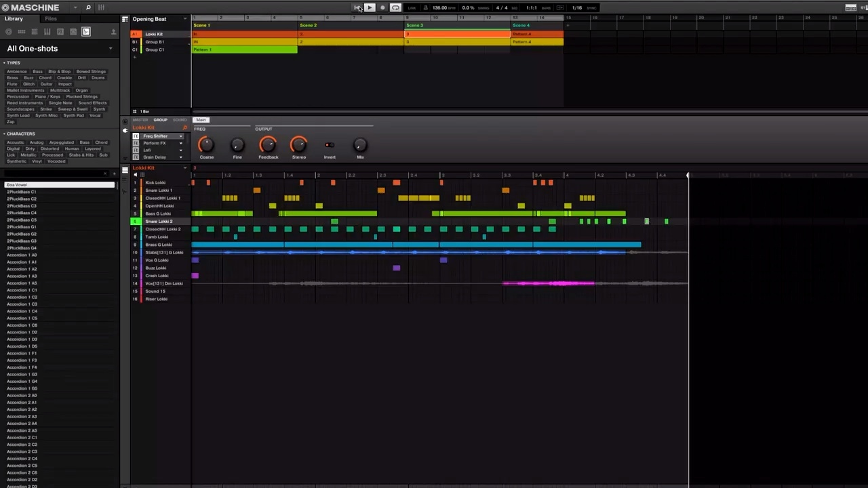Select the Instruments file type icon

coord(47,32)
